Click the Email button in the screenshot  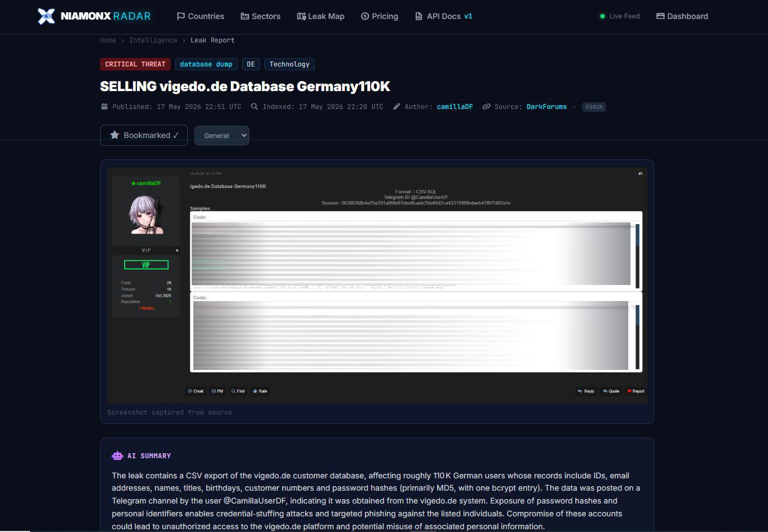(x=196, y=391)
